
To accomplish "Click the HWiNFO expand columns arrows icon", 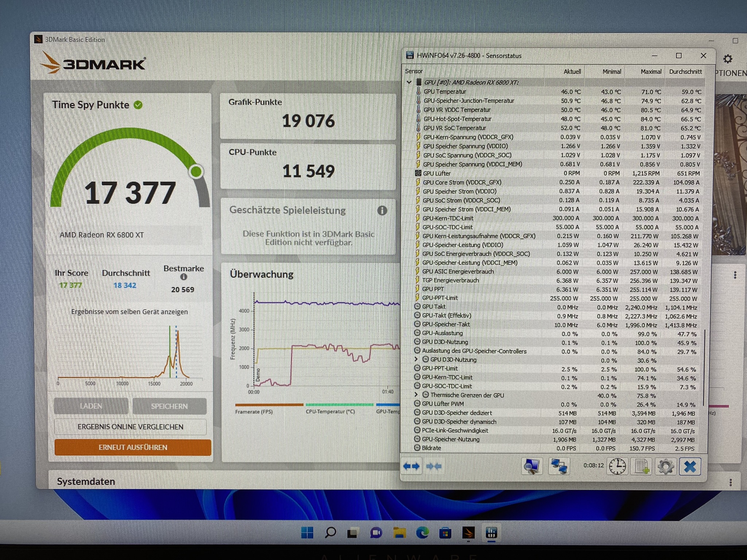I will 411,466.
